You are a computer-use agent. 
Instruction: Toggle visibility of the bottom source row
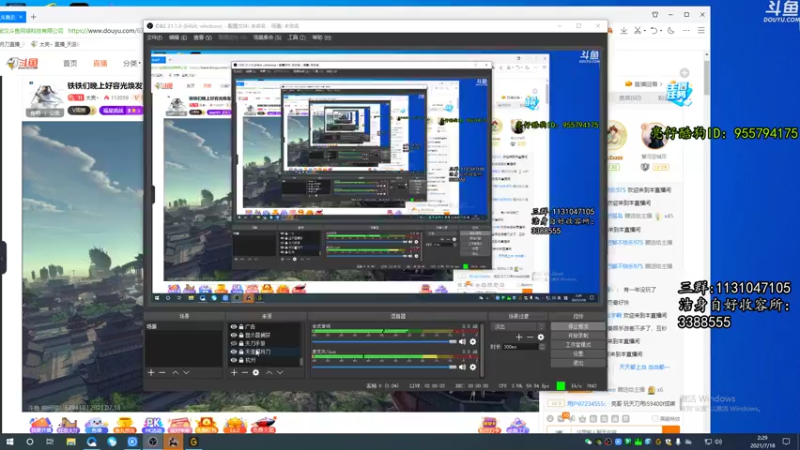[x=234, y=360]
